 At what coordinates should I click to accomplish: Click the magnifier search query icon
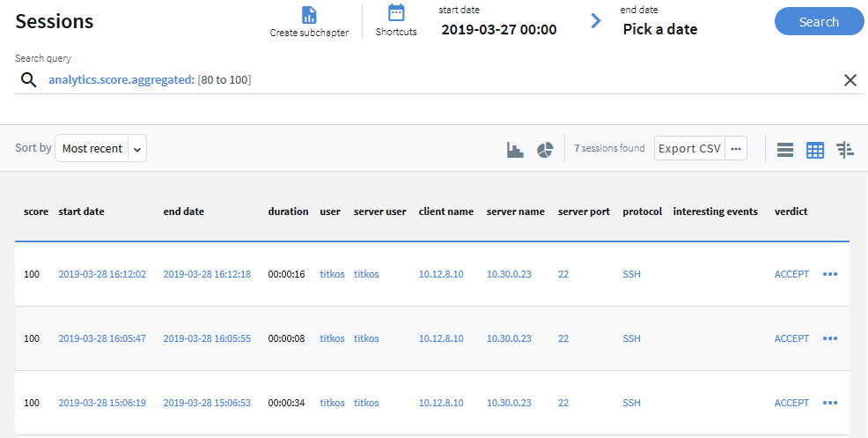coord(29,80)
